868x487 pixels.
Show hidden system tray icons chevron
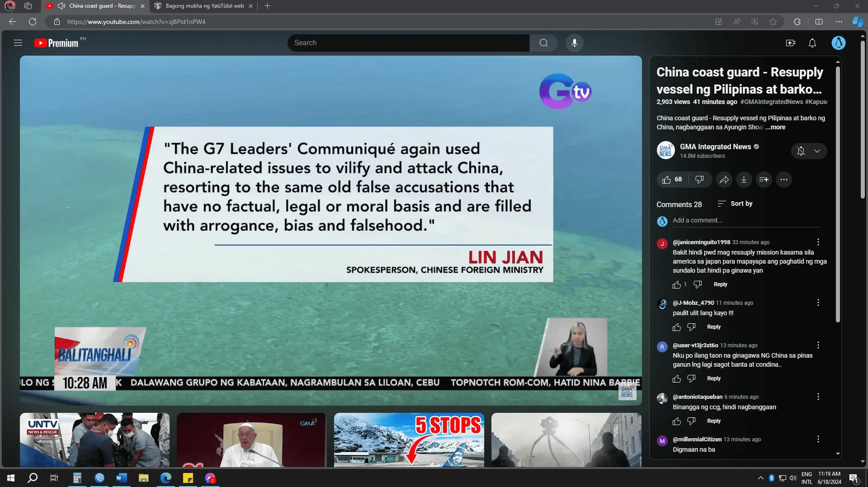pos(760,478)
